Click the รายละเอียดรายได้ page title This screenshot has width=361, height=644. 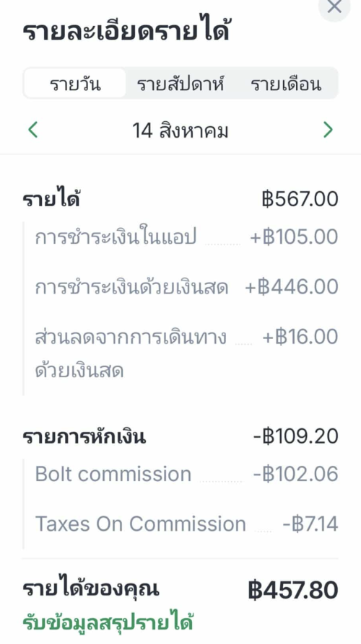pos(126,32)
